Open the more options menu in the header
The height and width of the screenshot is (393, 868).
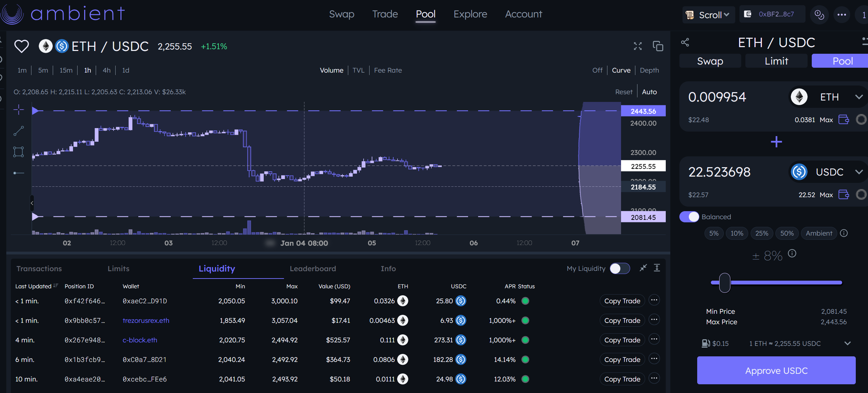coord(842,15)
